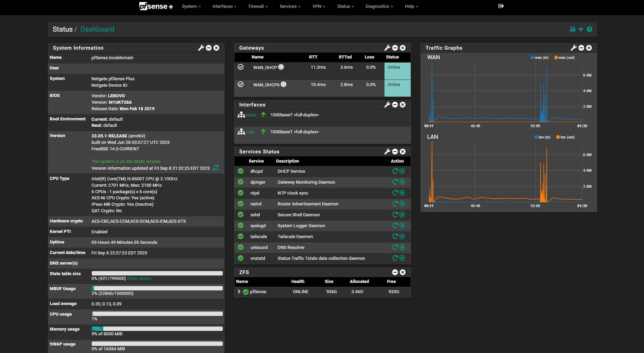Click the globe icon next to WAN_DHCP
644x353 pixels.
coord(281,67)
